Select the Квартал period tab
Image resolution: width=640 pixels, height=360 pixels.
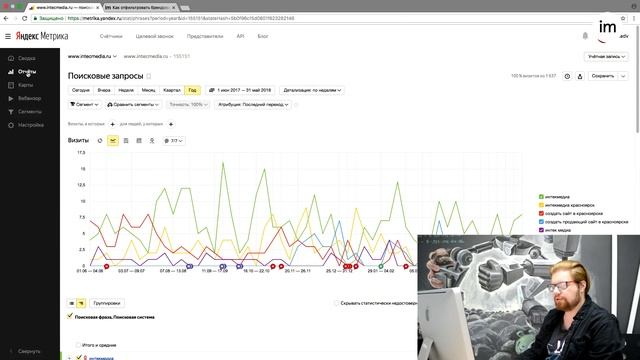click(x=172, y=90)
